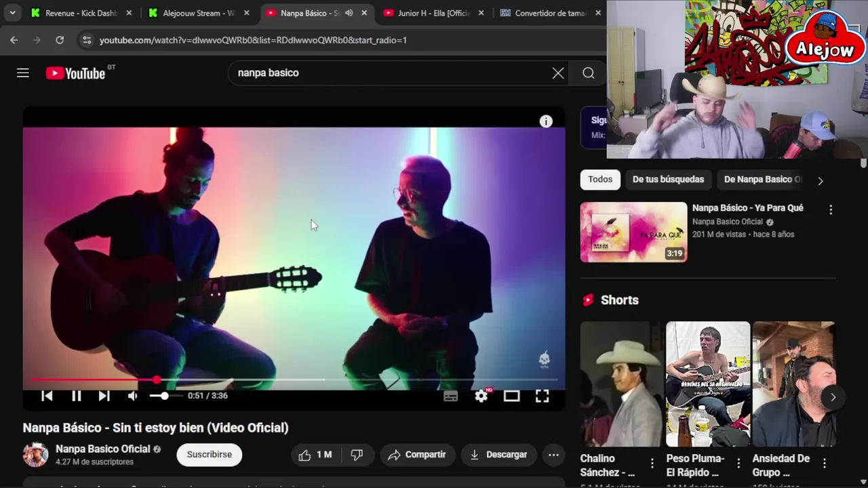Open more actions three-dot menu under video
The image size is (868, 488).
[553, 455]
